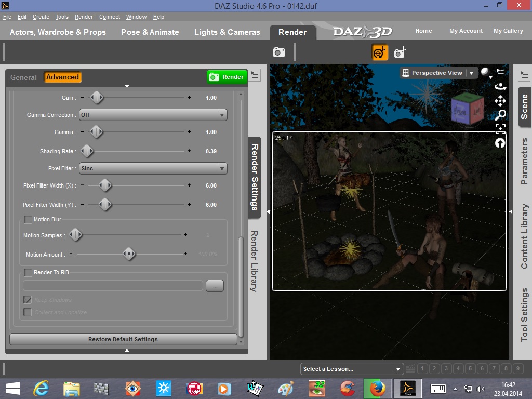Open Firefox from the taskbar

click(x=377, y=389)
